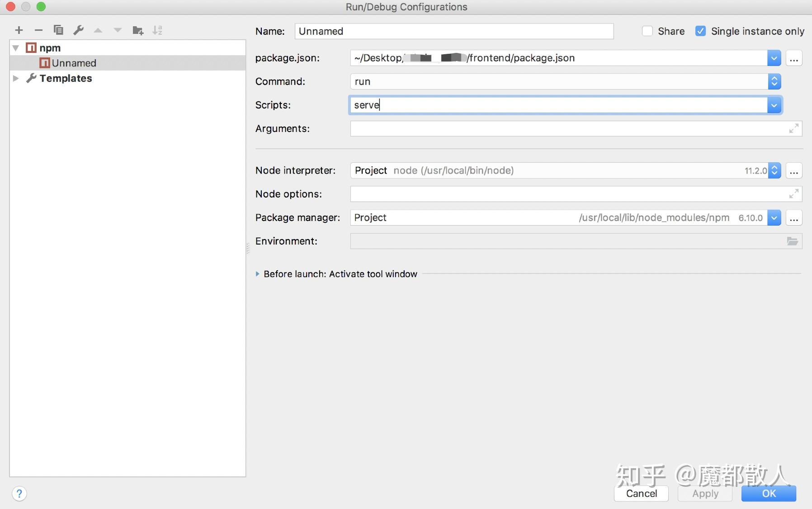Close the dialog with red window button
Viewport: 812px width, 509px height.
(x=11, y=7)
